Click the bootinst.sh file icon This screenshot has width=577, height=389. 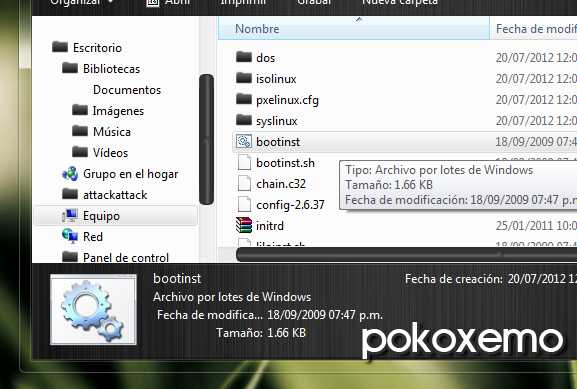(x=244, y=162)
